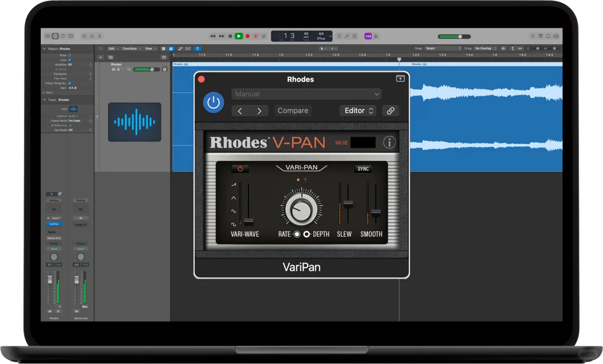Open the Snap Smart dropdown
Image resolution: width=603 pixels, height=364 pixels.
click(443, 49)
